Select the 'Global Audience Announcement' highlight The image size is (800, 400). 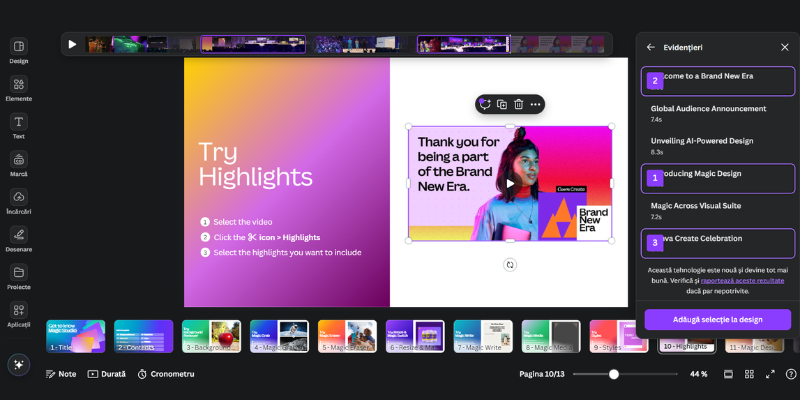point(717,112)
